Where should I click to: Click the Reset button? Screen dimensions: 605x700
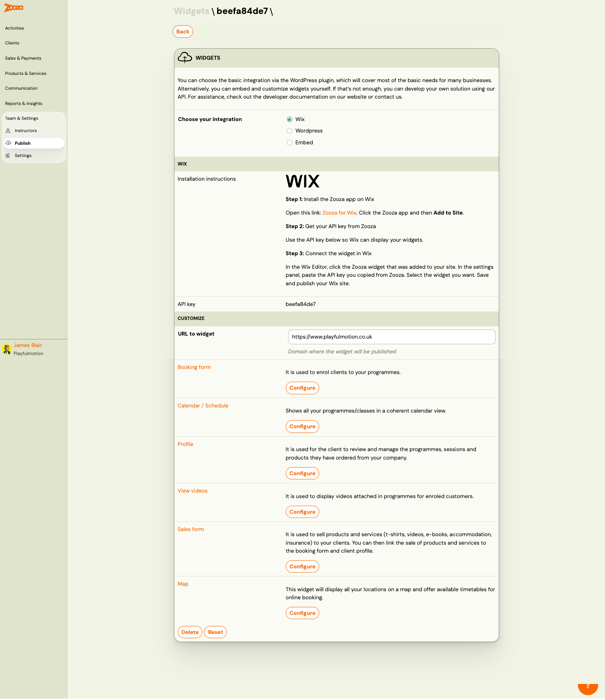(215, 632)
